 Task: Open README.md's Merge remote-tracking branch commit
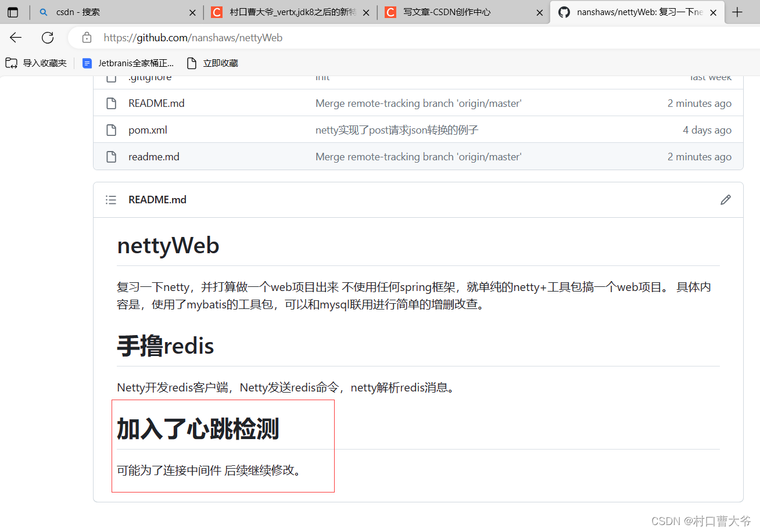pyautogui.click(x=418, y=103)
